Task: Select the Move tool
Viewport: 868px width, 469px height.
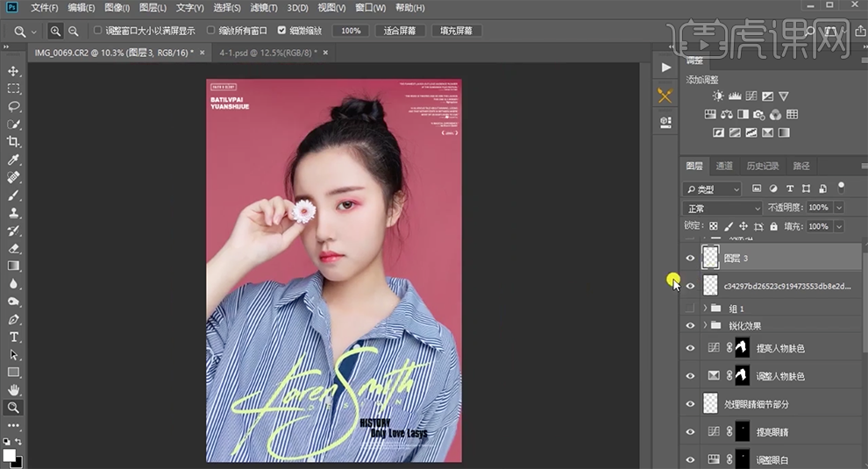Action: point(14,71)
